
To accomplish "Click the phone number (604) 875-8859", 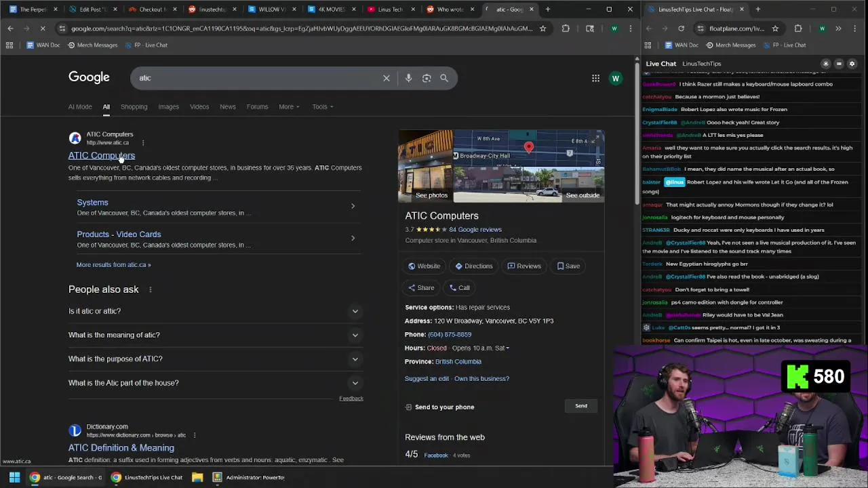I will point(450,335).
